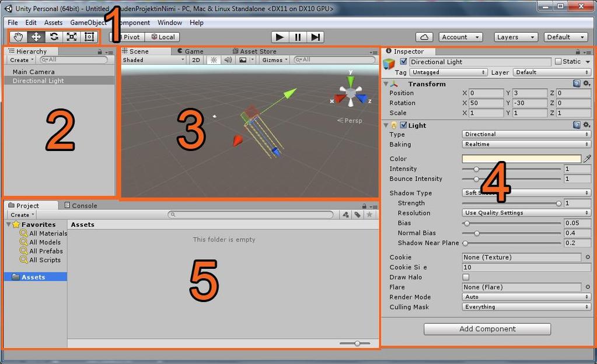Click the Cookie object picker circle
The height and width of the screenshot is (364, 597).
tap(588, 257)
